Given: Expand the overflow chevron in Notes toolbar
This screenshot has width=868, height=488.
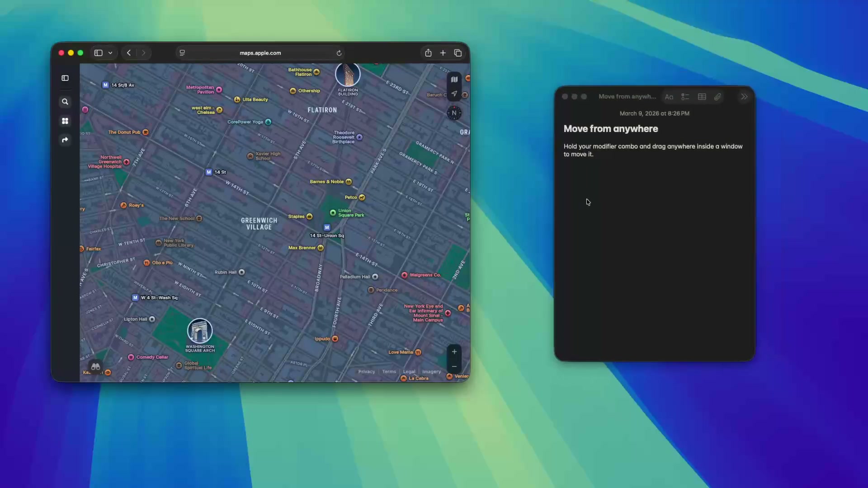Looking at the screenshot, I should (x=744, y=96).
